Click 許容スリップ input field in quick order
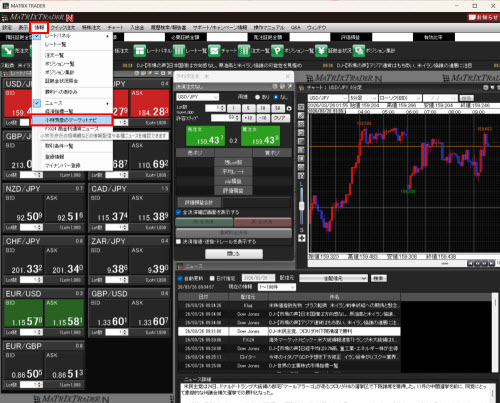This screenshot has width=500, height=403. coord(225,118)
